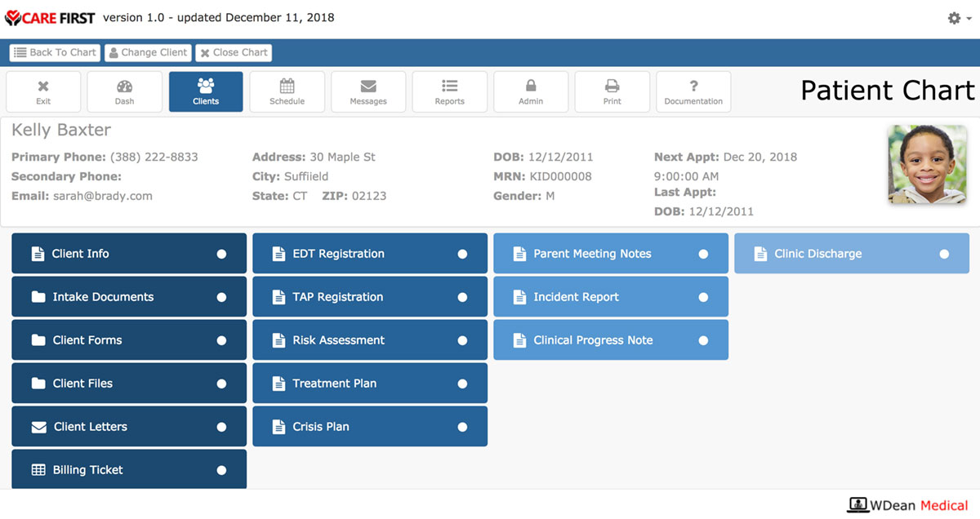Click the document icon on Client Info
This screenshot has width=980, height=519.
click(38, 254)
